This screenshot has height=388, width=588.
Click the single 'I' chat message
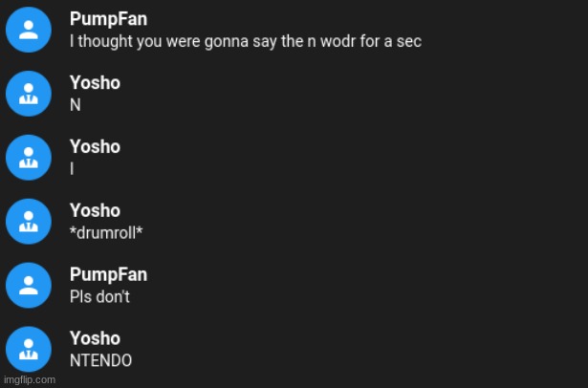click(x=72, y=169)
